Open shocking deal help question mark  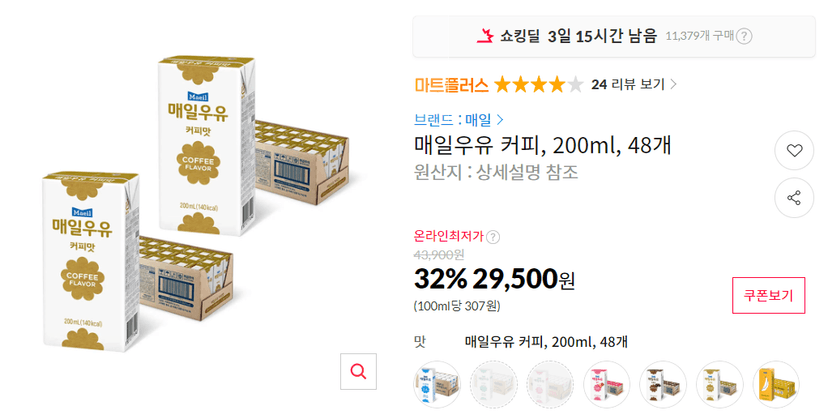pyautogui.click(x=744, y=36)
